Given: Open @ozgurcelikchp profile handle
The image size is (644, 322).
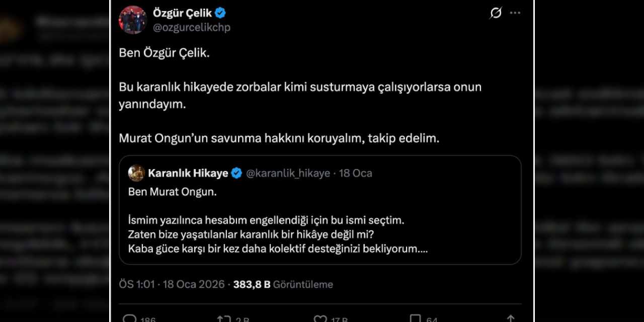Looking at the screenshot, I should 192,28.
